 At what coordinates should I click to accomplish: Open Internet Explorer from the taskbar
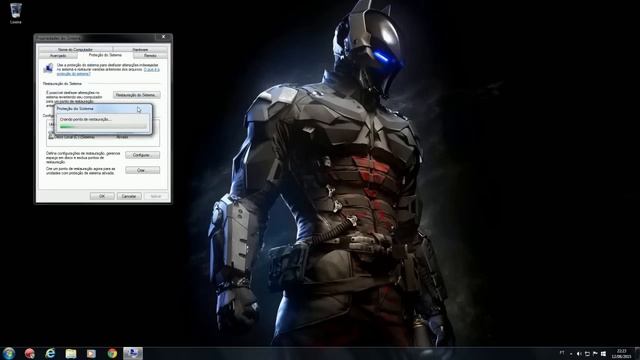point(50,353)
